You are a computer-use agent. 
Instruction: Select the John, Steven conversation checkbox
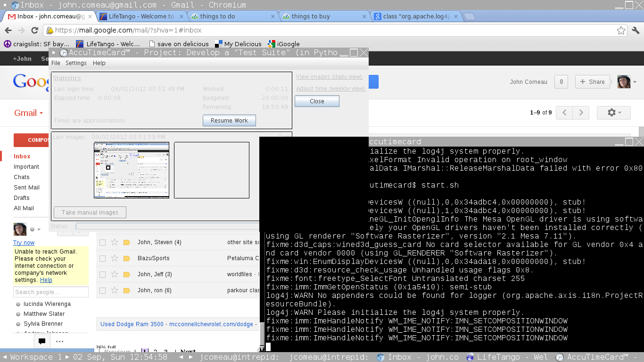(x=102, y=242)
